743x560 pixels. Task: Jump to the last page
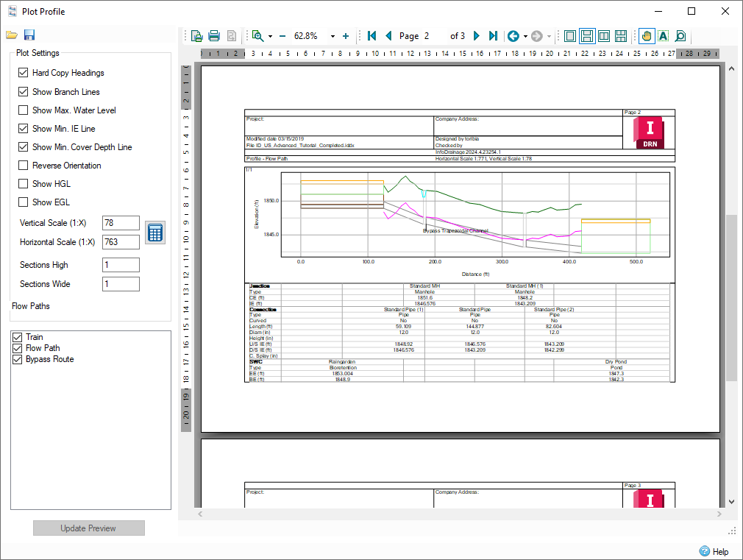[x=494, y=36]
